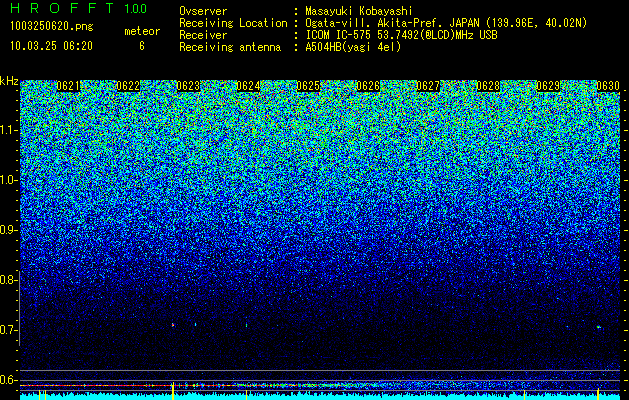Click the HROFFT 1.00 title text
Screen dimensions: 629x400
point(79,8)
